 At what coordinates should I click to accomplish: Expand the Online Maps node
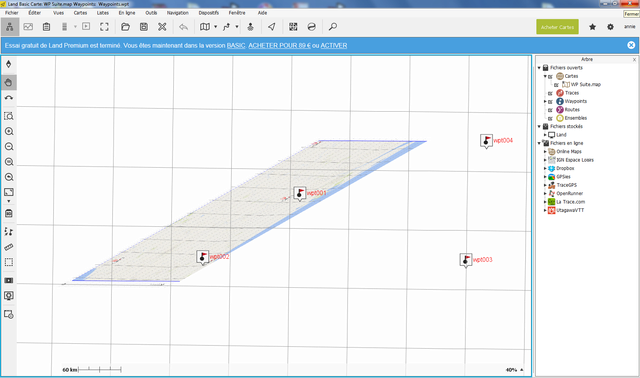[545, 151]
